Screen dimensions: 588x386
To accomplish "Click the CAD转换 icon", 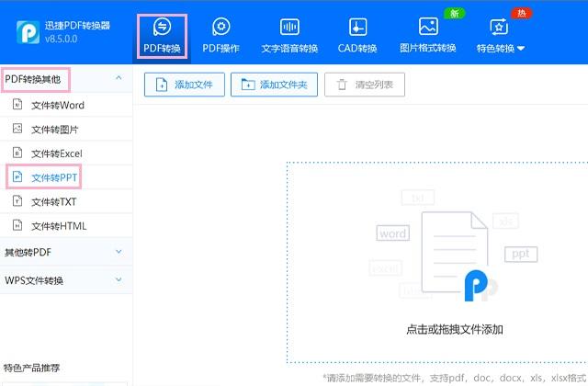I will click(357, 27).
